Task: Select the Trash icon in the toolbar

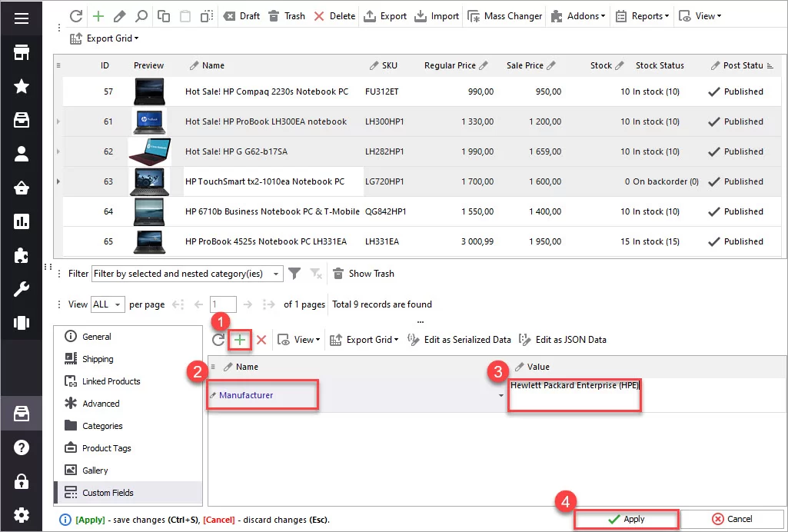Action: pos(286,15)
